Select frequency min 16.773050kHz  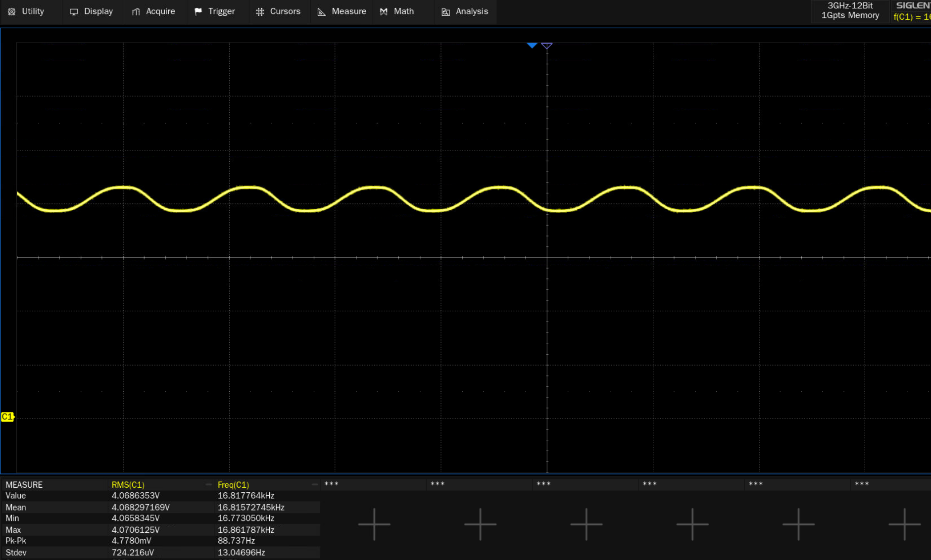(246, 518)
